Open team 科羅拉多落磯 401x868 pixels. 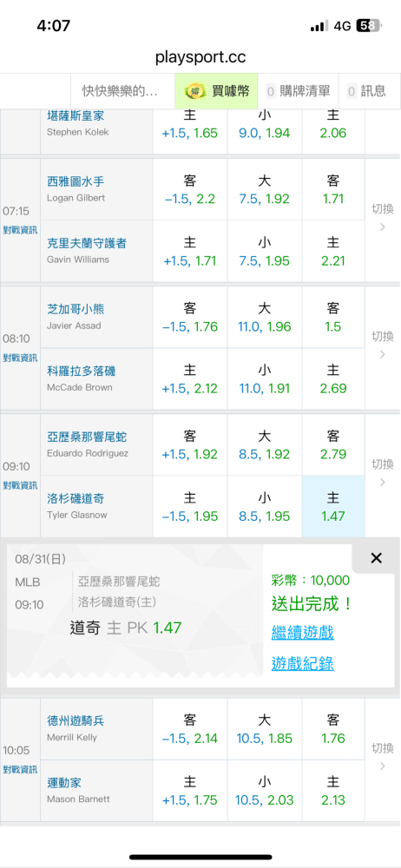coord(81,371)
